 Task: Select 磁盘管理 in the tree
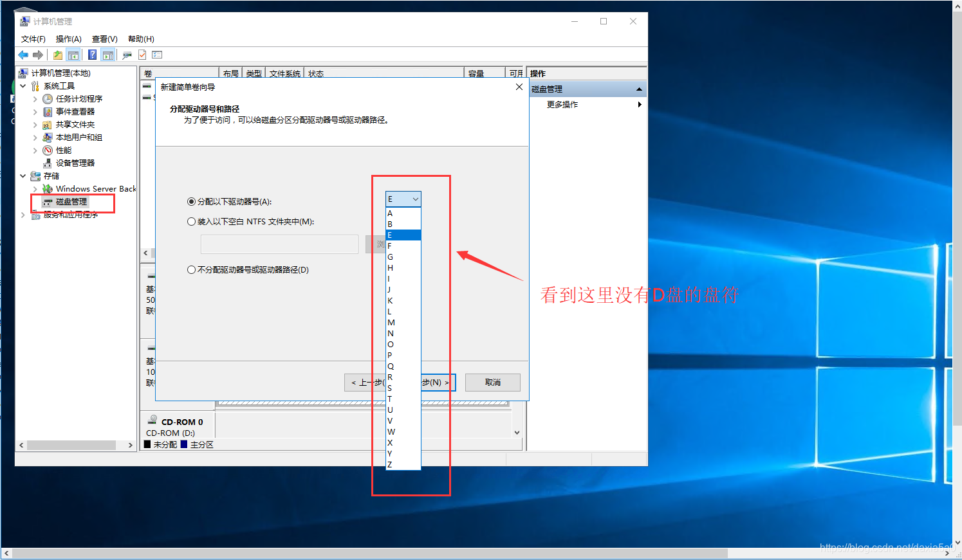pyautogui.click(x=71, y=202)
